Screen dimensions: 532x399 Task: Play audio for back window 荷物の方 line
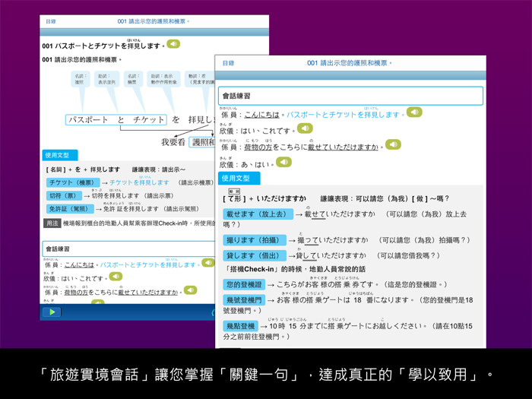click(190, 290)
